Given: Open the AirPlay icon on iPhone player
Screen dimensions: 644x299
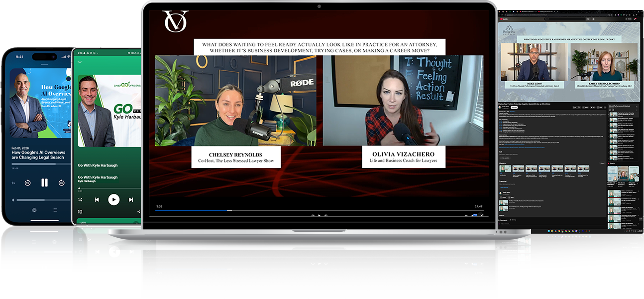Looking at the screenshot, I should pyautogui.click(x=34, y=210).
